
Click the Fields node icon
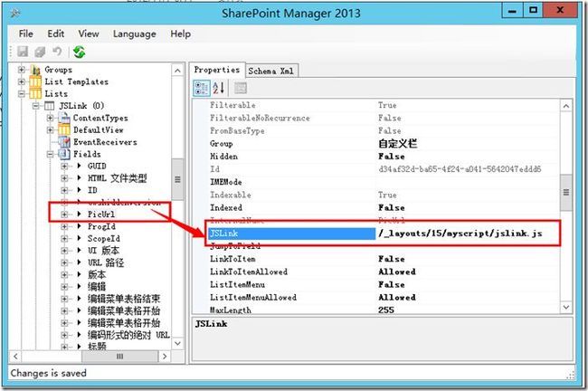[64, 154]
